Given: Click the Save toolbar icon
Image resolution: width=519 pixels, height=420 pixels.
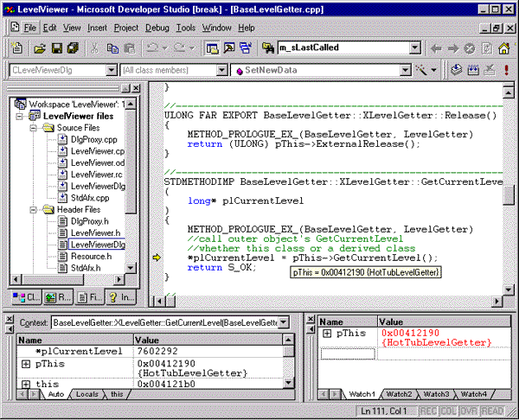Looking at the screenshot, I should point(56,48).
